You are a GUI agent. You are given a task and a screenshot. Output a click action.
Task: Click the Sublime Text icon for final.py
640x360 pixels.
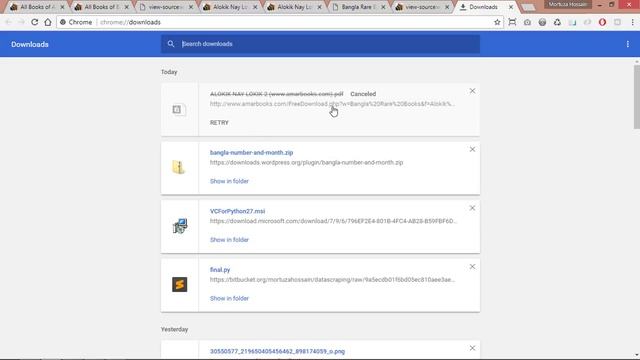tap(180, 284)
